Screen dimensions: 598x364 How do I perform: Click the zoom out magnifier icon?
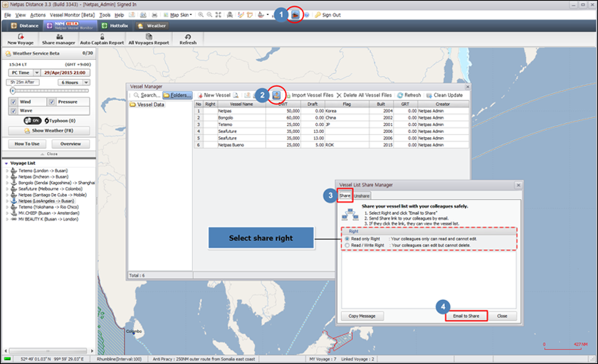[x=209, y=15]
